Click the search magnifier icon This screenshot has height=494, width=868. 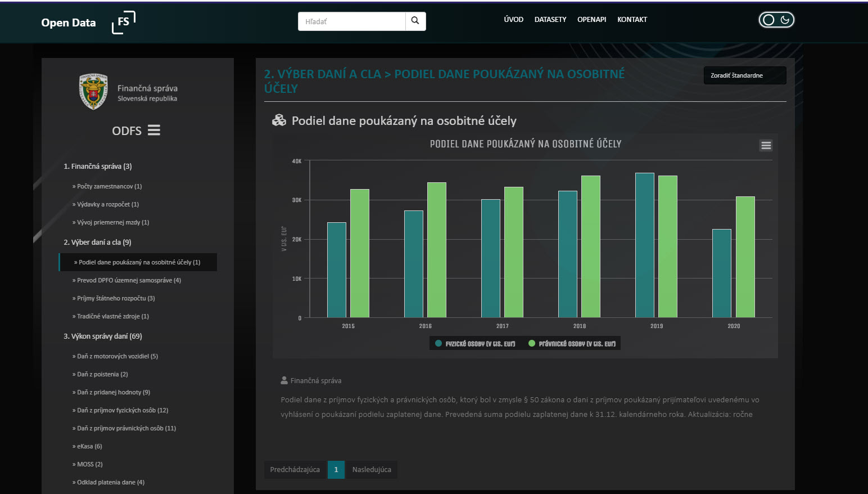415,21
